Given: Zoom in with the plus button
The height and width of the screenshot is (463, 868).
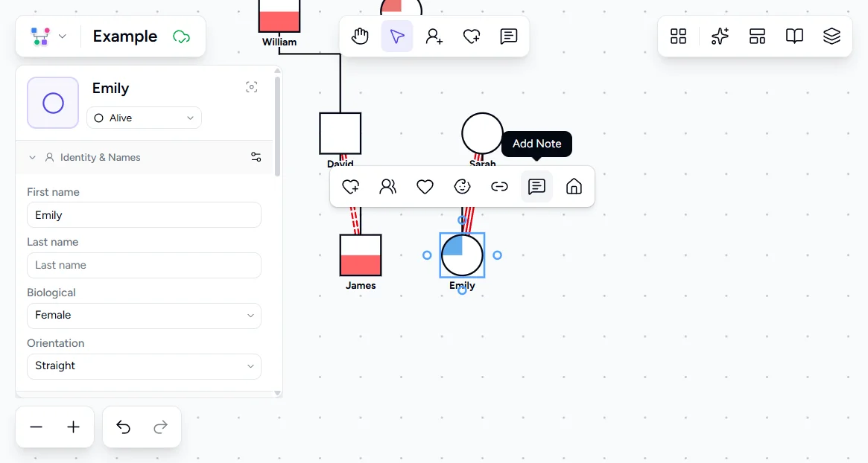Looking at the screenshot, I should pos(73,427).
